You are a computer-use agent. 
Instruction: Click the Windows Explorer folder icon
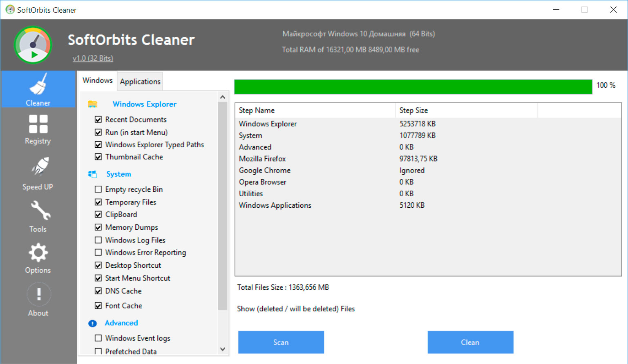click(x=93, y=104)
